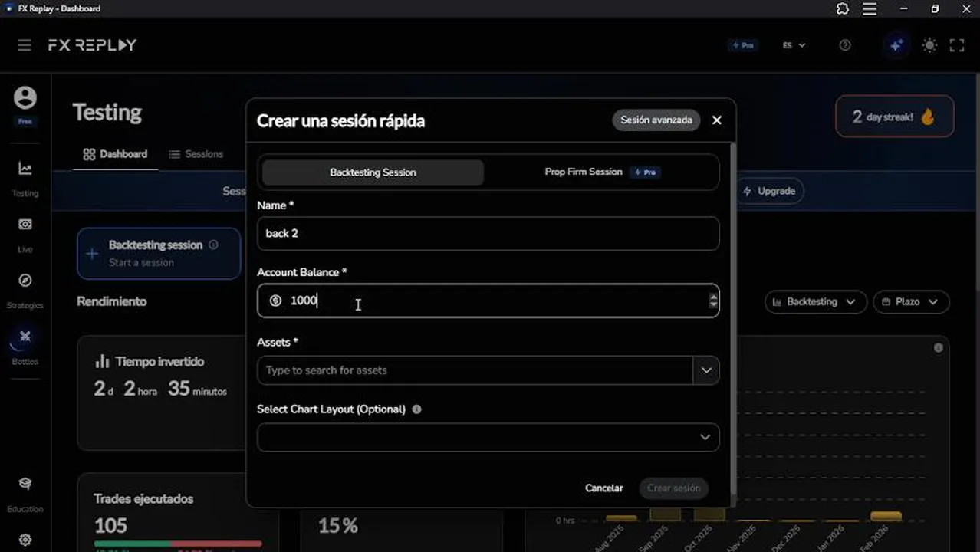The image size is (980, 552).
Task: Click the Trades ejecutados value 105
Action: (x=110, y=525)
